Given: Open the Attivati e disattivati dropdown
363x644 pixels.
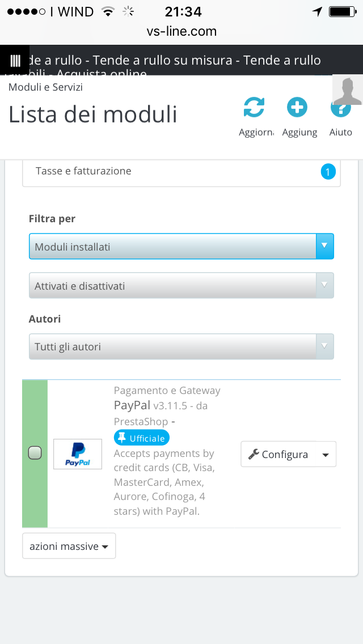Looking at the screenshot, I should pos(181,286).
